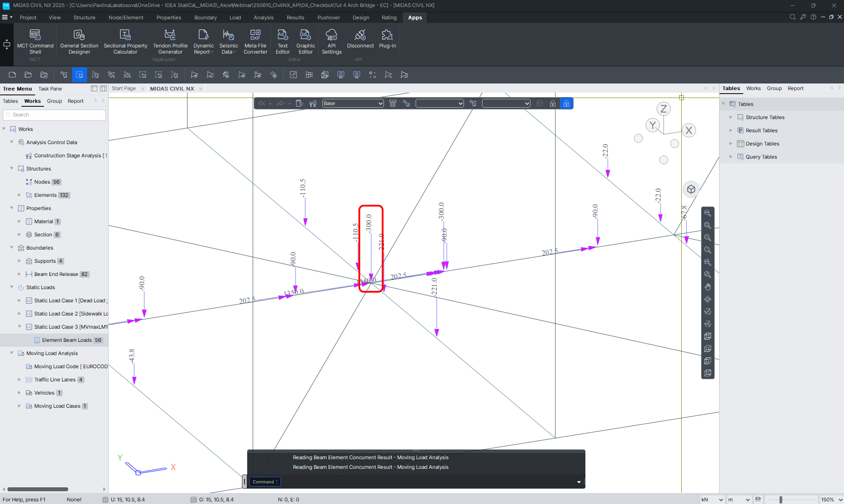
Task: Open the Results menu tab
Action: (x=295, y=18)
